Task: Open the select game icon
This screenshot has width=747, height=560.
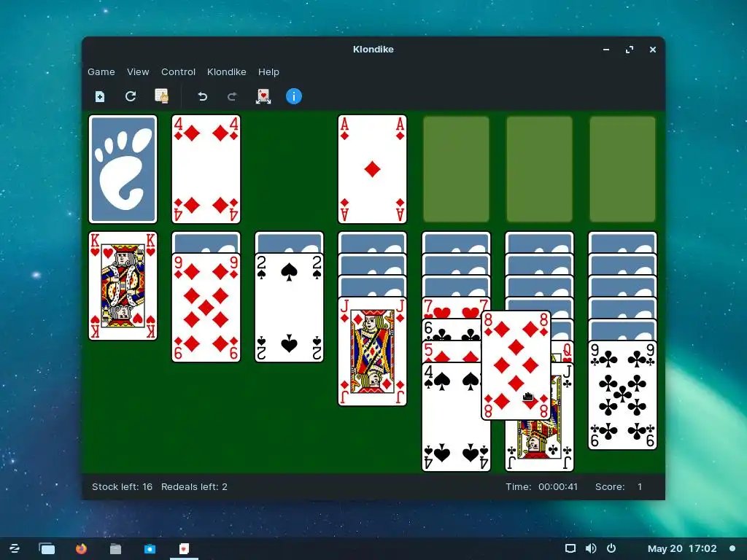Action: (x=161, y=96)
